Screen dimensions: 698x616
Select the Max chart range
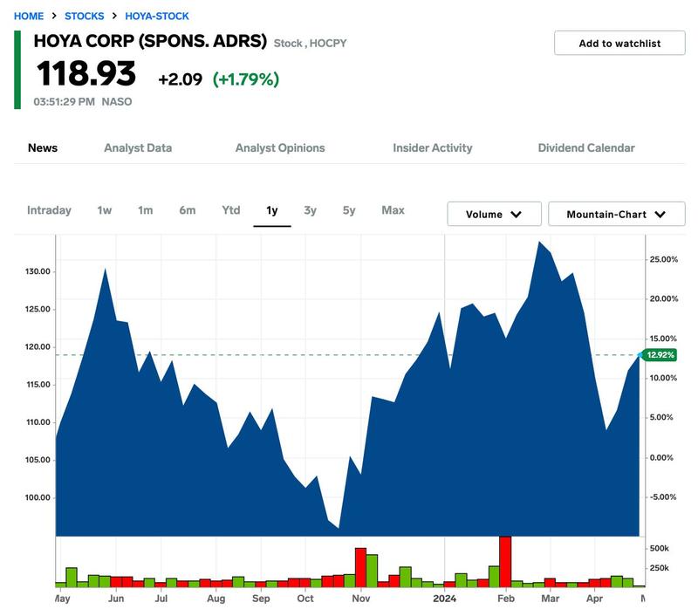(393, 210)
